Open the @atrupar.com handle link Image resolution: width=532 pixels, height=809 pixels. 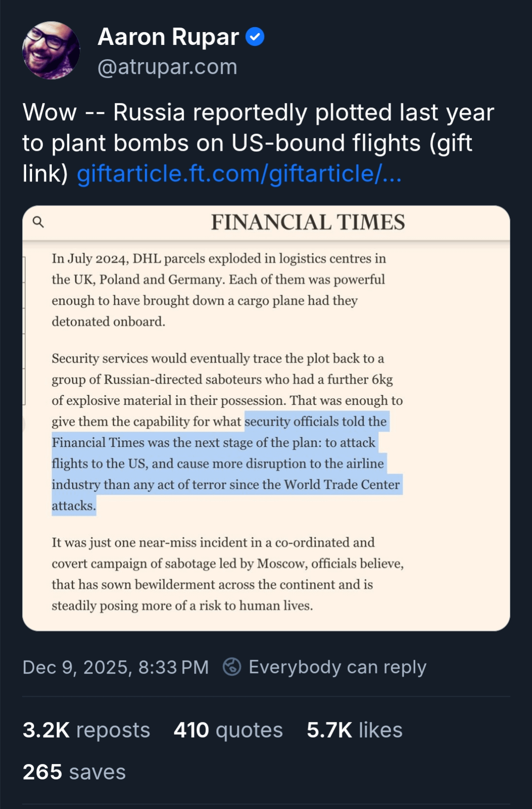(167, 67)
